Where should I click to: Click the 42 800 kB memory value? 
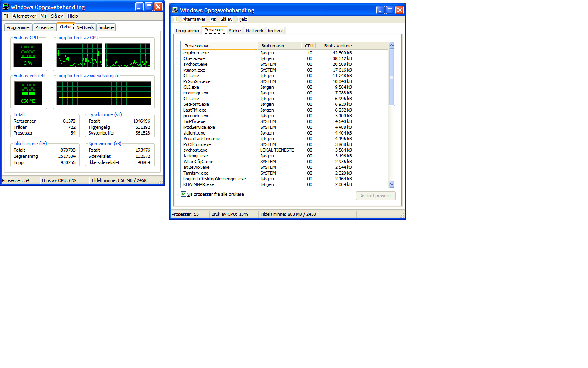click(x=342, y=53)
